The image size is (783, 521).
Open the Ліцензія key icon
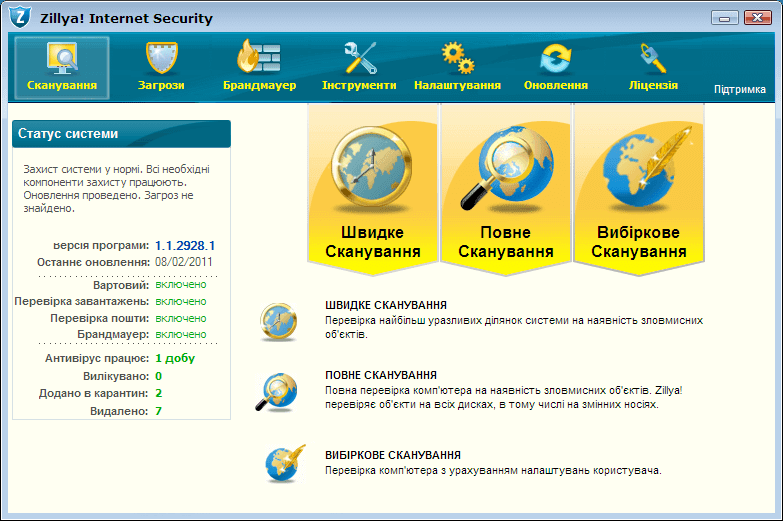[653, 58]
